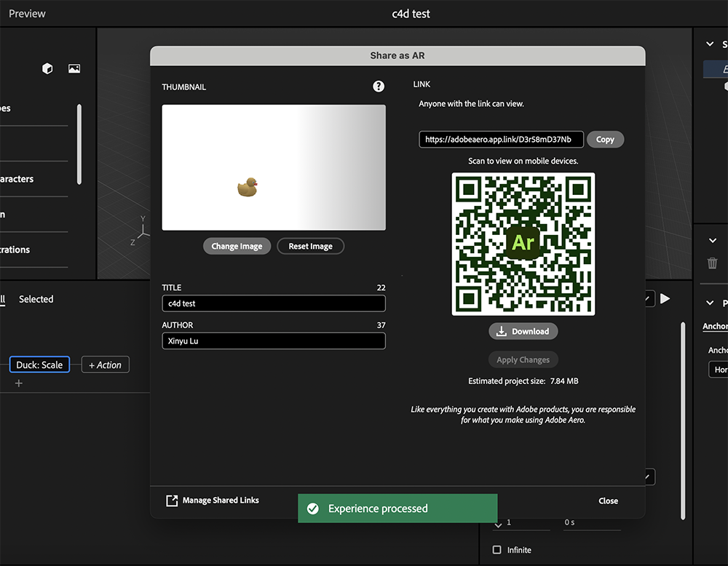
Task: Click the Change Image button under the thumbnail
Action: pyautogui.click(x=237, y=246)
